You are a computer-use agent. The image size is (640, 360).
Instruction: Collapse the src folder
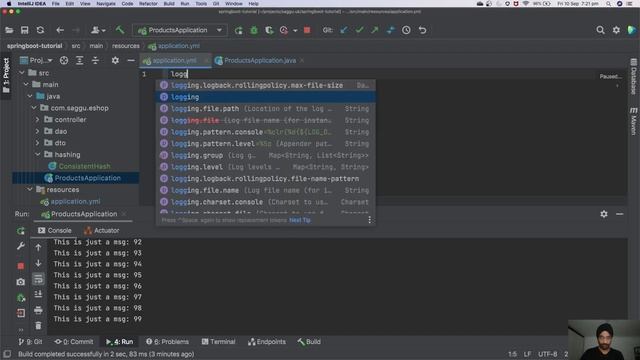pyautogui.click(x=22, y=73)
